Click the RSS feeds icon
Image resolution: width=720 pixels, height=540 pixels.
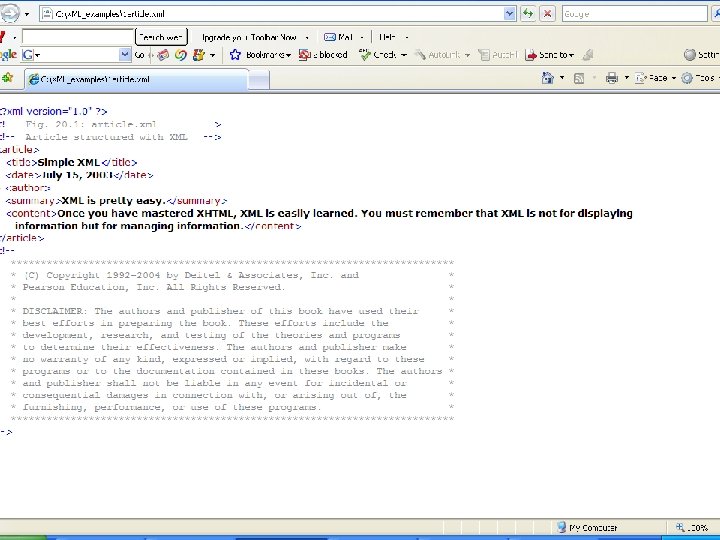[x=579, y=78]
